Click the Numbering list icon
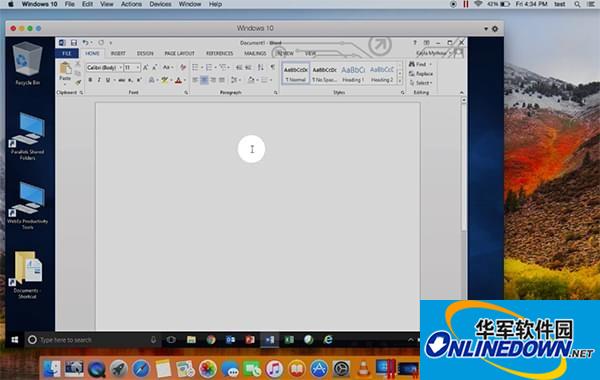The height and width of the screenshot is (380, 600). coord(209,67)
